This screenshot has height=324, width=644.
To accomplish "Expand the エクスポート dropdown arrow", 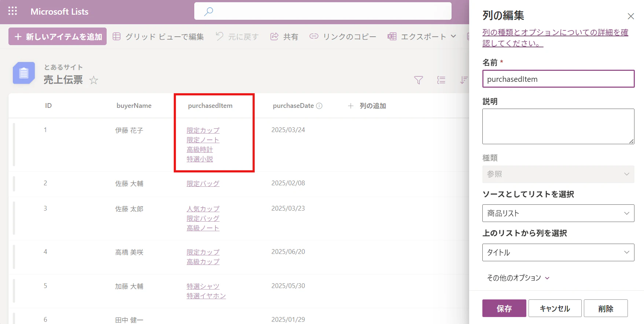I will coord(453,36).
